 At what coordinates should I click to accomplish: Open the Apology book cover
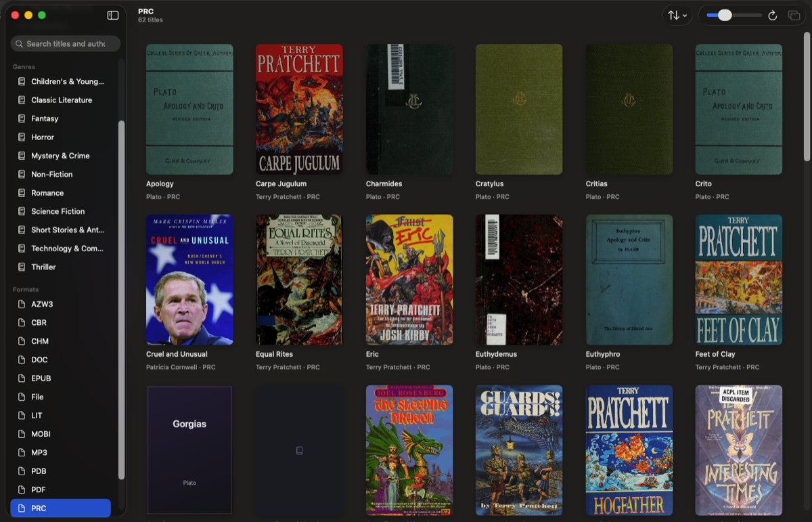(189, 110)
